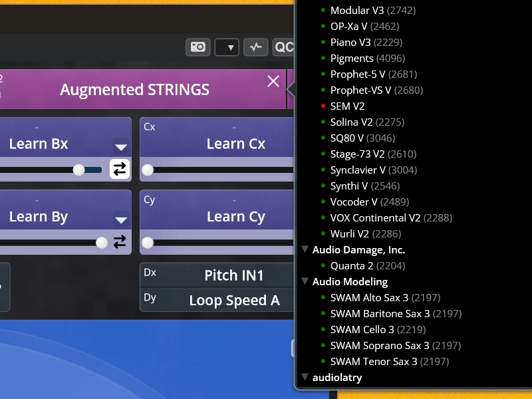Click the Augmented STRINGS title
The width and height of the screenshot is (532, 399).
pos(135,90)
